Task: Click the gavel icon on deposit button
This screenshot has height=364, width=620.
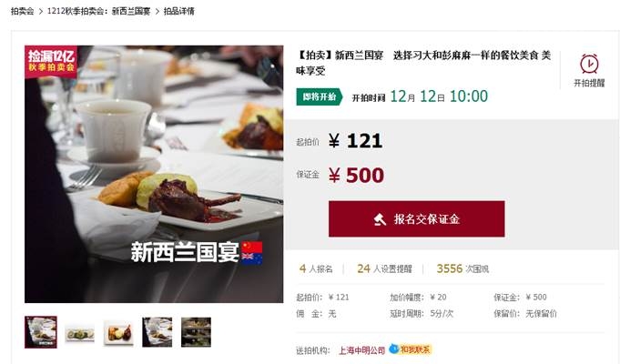Action: pyautogui.click(x=380, y=219)
